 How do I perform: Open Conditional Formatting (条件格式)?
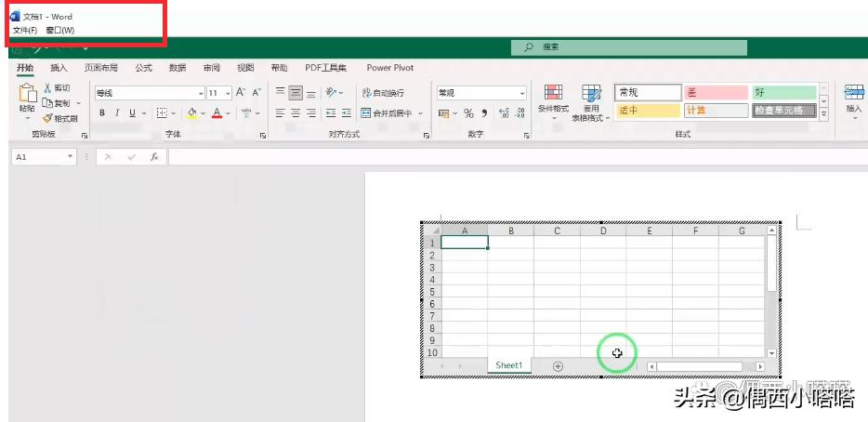click(553, 99)
